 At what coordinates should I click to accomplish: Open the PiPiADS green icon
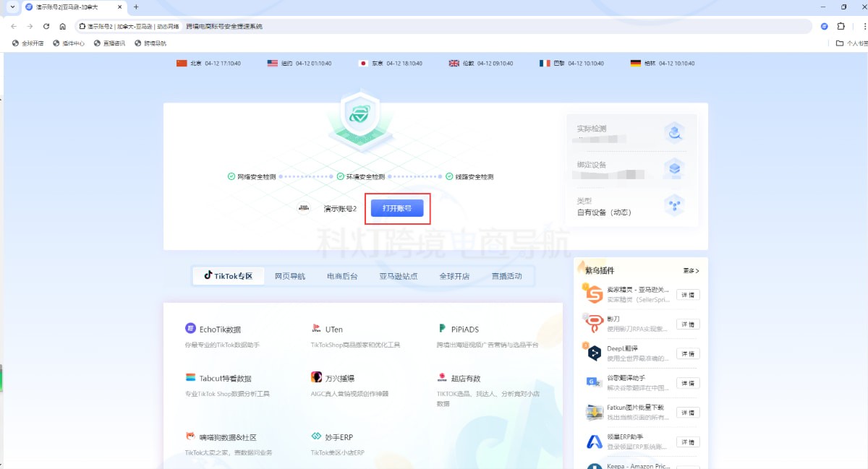442,329
